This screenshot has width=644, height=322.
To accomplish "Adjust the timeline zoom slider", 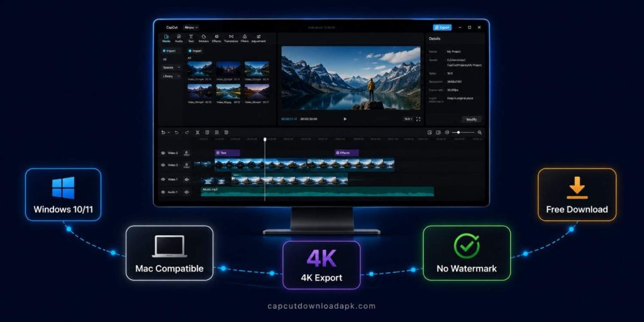I will point(464,133).
